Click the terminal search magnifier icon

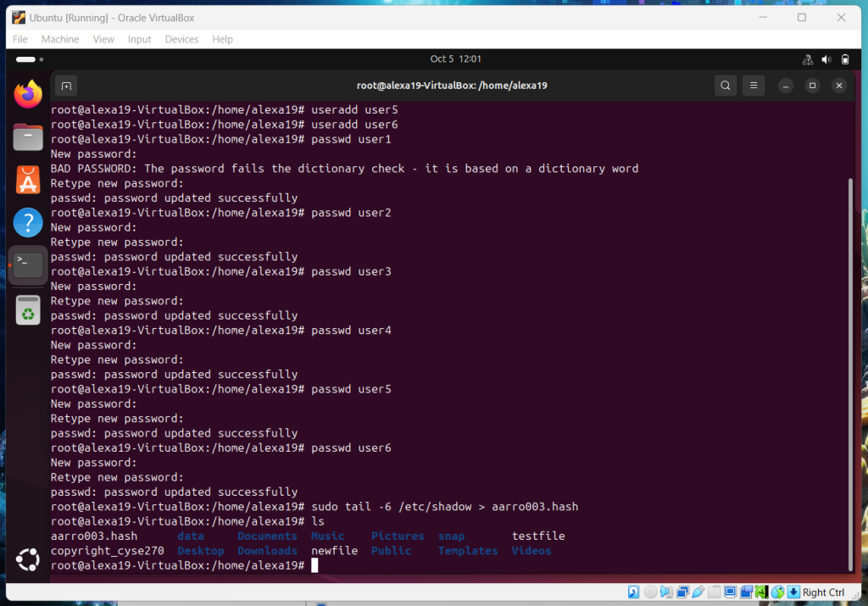click(725, 86)
